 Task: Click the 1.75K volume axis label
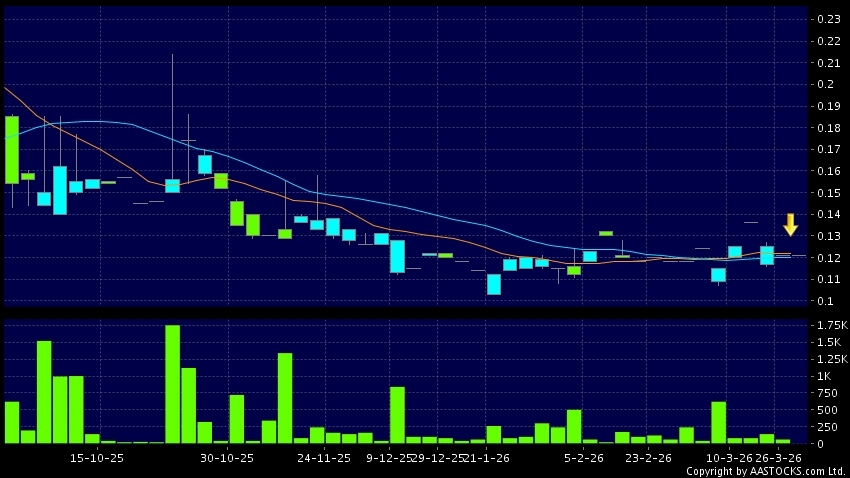(x=831, y=327)
